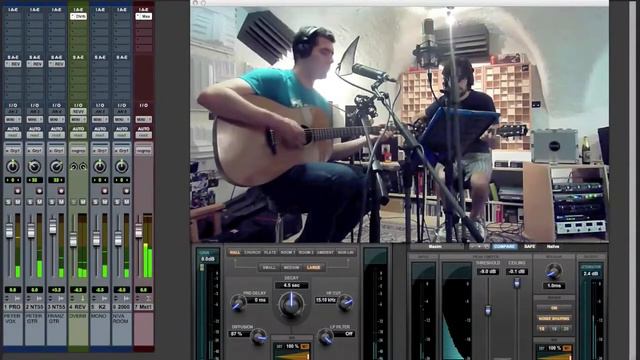
Task: Click the Pre-Delay knob in reverb
Action: (238, 303)
